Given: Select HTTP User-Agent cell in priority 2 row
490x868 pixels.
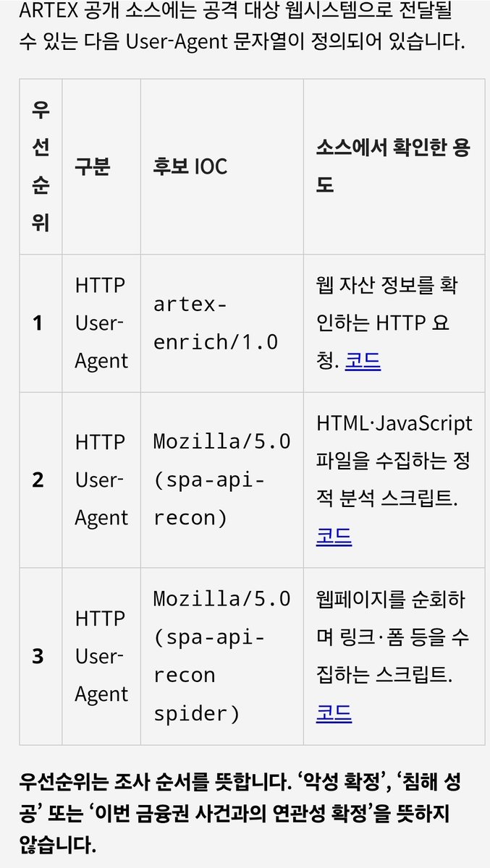Looking at the screenshot, I should click(101, 480).
